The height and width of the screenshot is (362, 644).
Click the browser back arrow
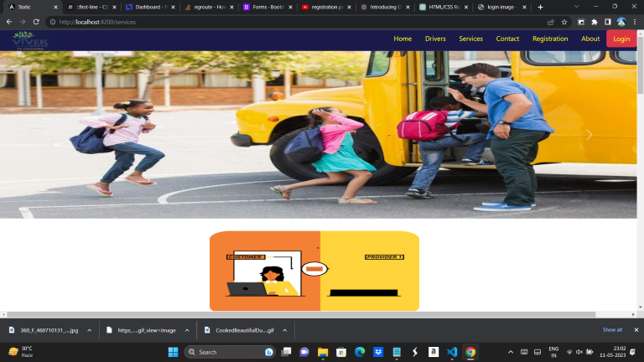[x=9, y=22]
